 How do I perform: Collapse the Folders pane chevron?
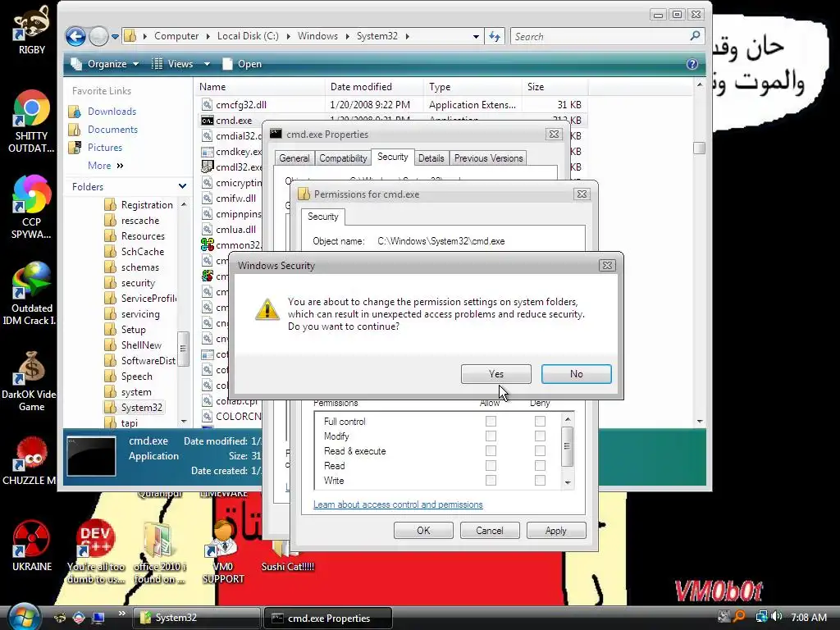183,186
